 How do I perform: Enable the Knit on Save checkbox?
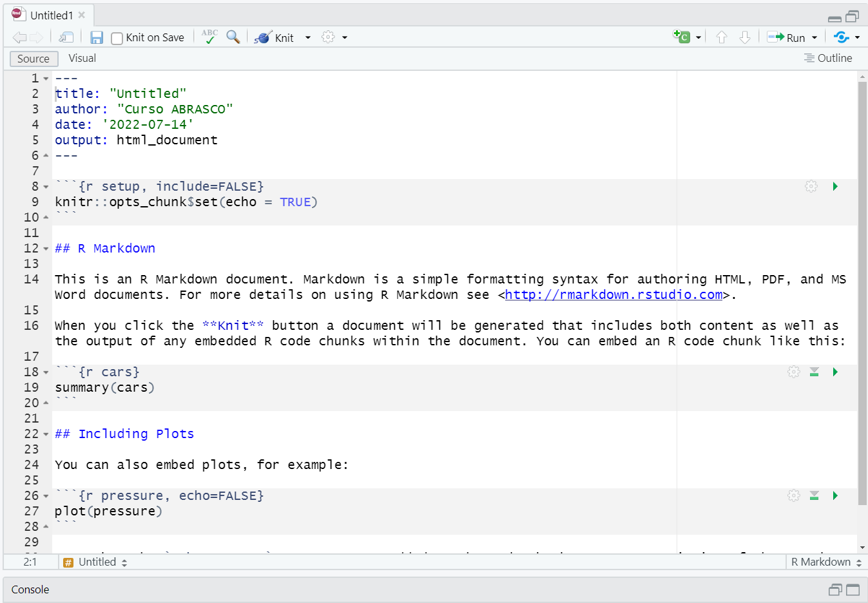tap(117, 38)
